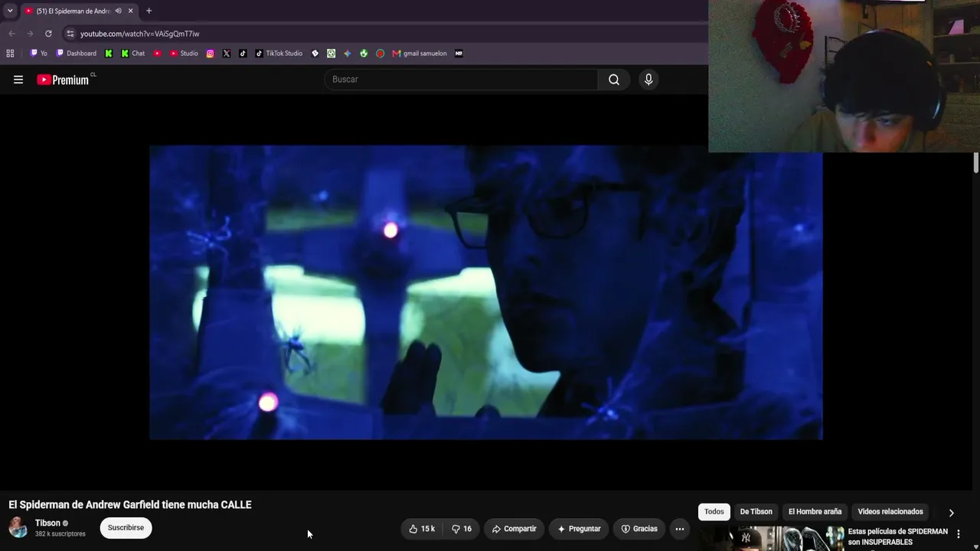The width and height of the screenshot is (980, 551).
Task: Open options menu for suggested SPIDERMAN video
Action: (x=959, y=534)
